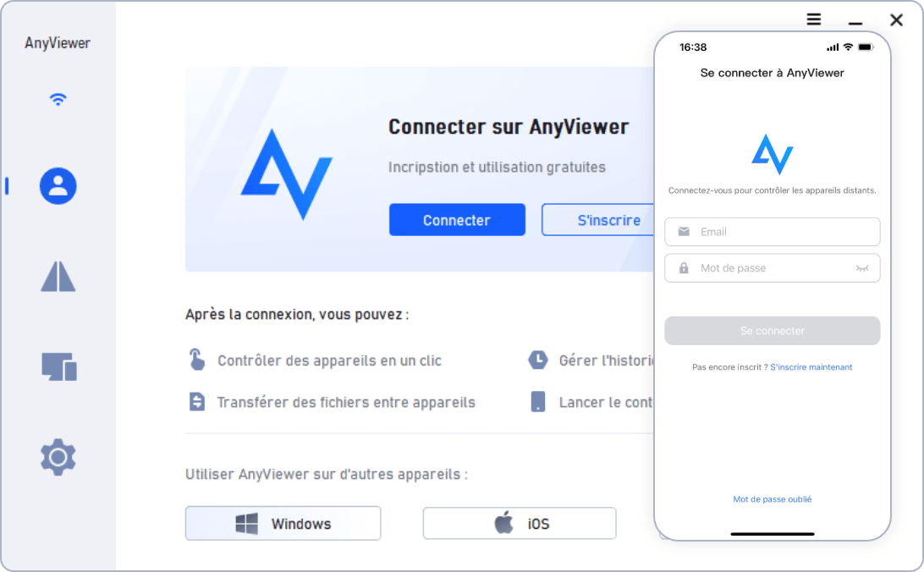
Task: Open the remote connection sails icon
Action: tap(58, 277)
